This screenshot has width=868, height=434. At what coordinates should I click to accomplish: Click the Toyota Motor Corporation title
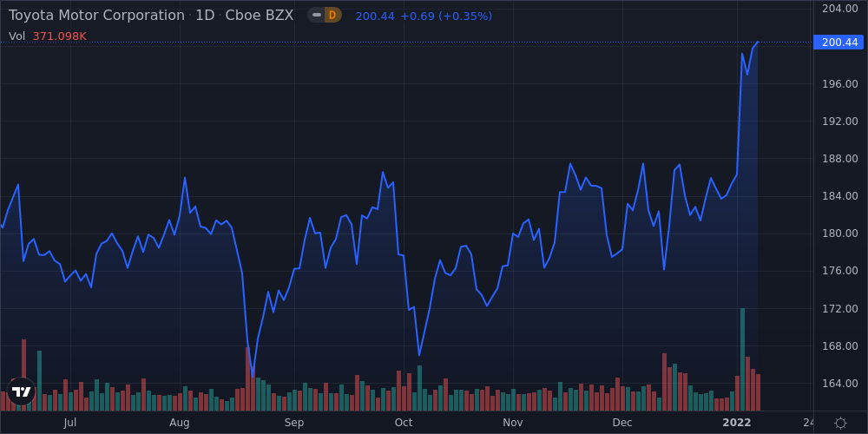96,16
